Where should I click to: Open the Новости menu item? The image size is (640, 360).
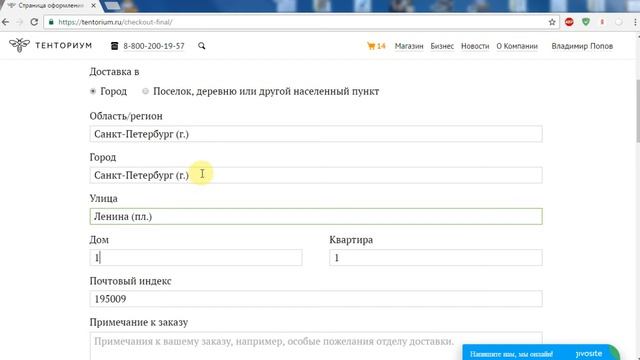point(475,46)
